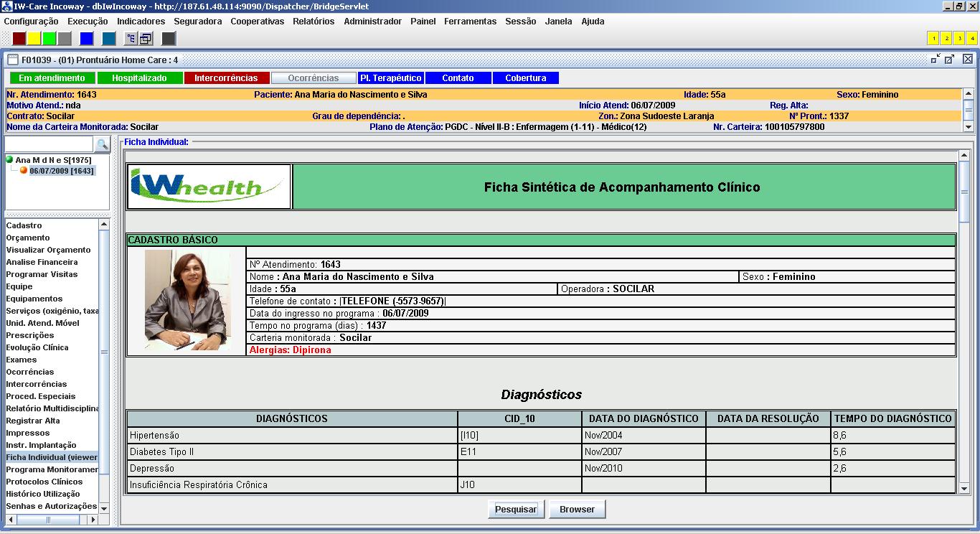Image resolution: width=980 pixels, height=534 pixels.
Task: Open the Indicadores menu
Action: (x=141, y=22)
